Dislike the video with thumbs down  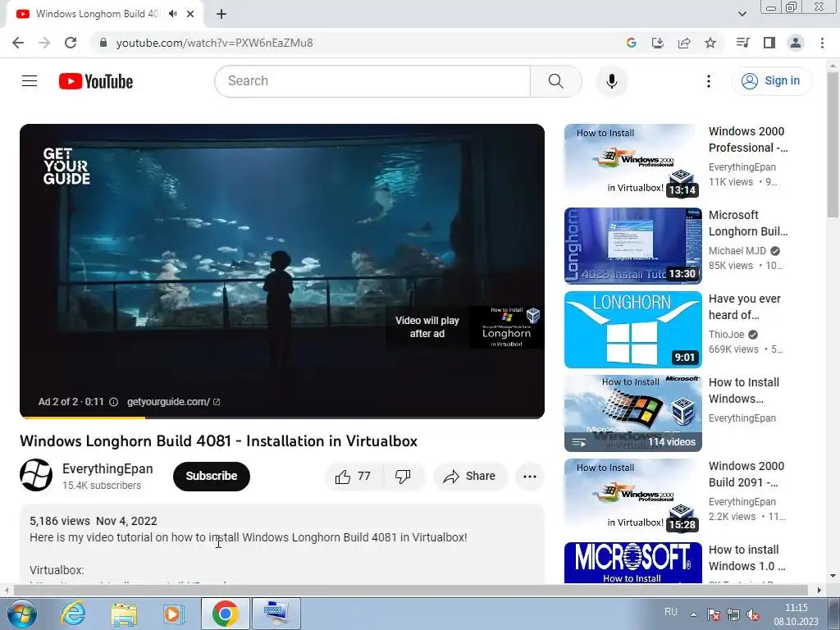tap(403, 477)
